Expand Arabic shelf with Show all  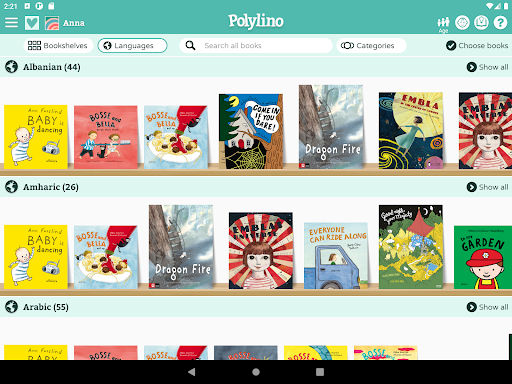[487, 307]
